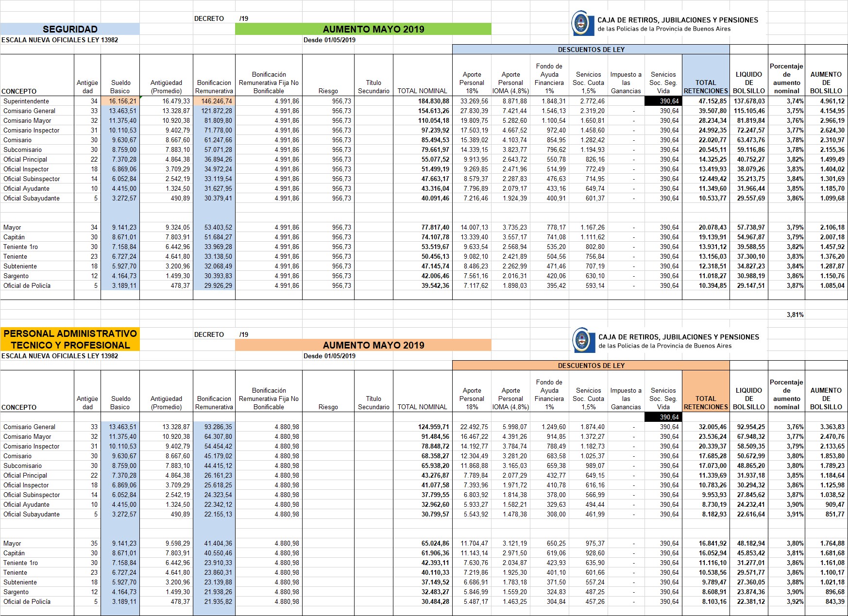The width and height of the screenshot is (848, 616).
Task: Click the SEGURIDAD section title cell
Action: coord(70,29)
